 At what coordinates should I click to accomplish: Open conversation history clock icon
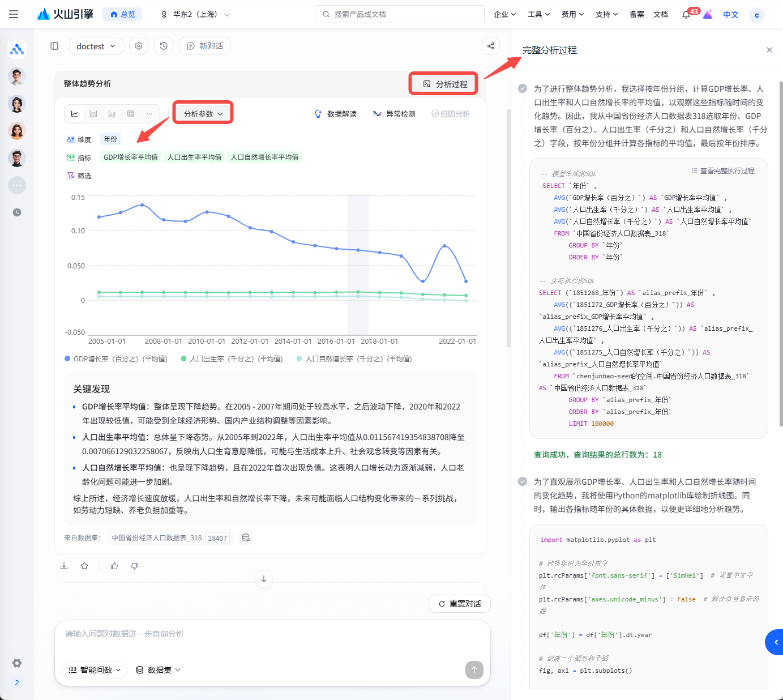(164, 46)
